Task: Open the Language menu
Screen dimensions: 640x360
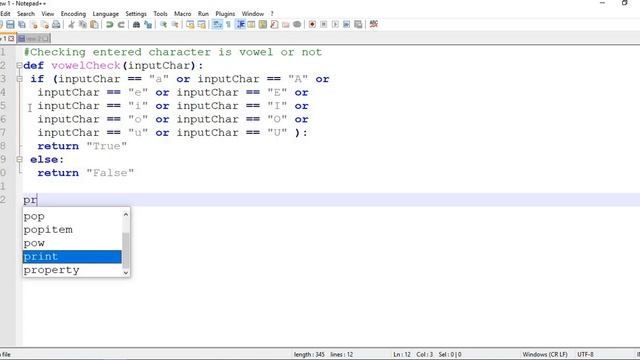Action: pyautogui.click(x=105, y=13)
